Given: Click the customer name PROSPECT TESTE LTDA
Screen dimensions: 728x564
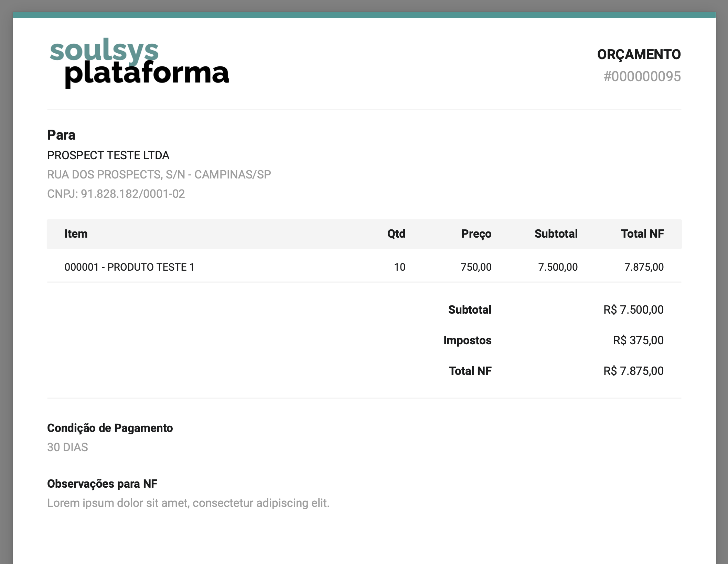Looking at the screenshot, I should [x=108, y=155].
